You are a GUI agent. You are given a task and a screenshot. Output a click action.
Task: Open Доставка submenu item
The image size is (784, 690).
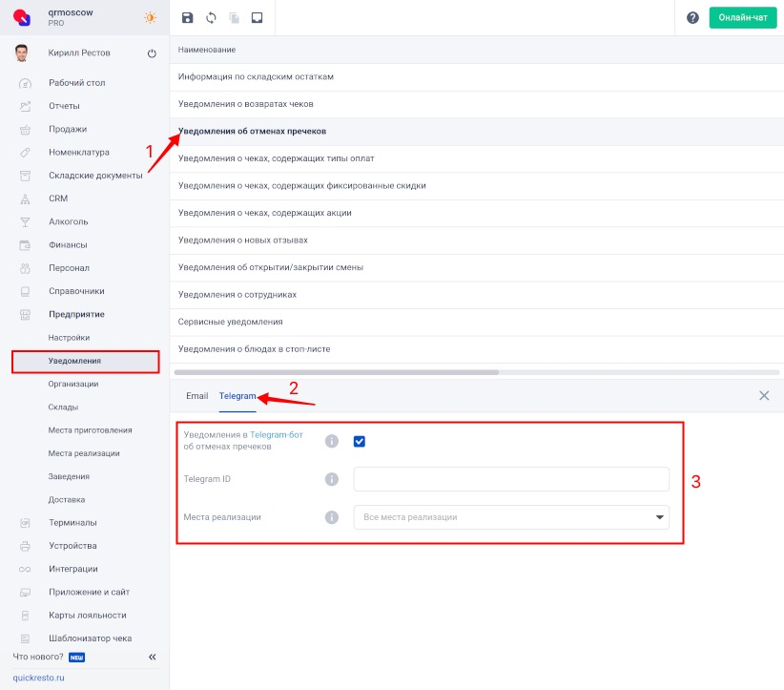[67, 499]
